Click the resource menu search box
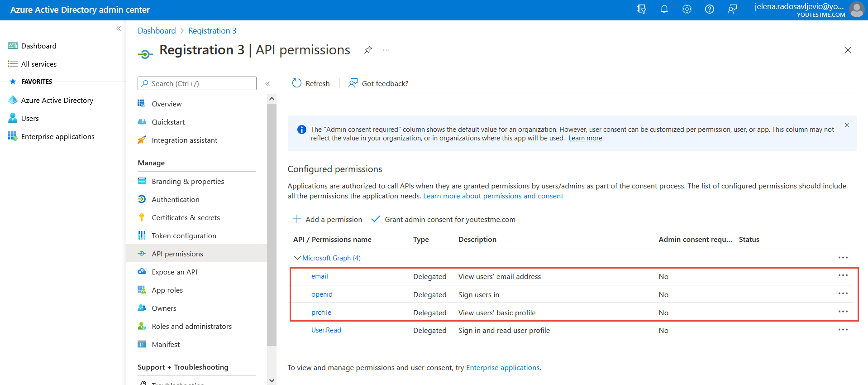Image resolution: width=868 pixels, height=385 pixels. tap(197, 83)
